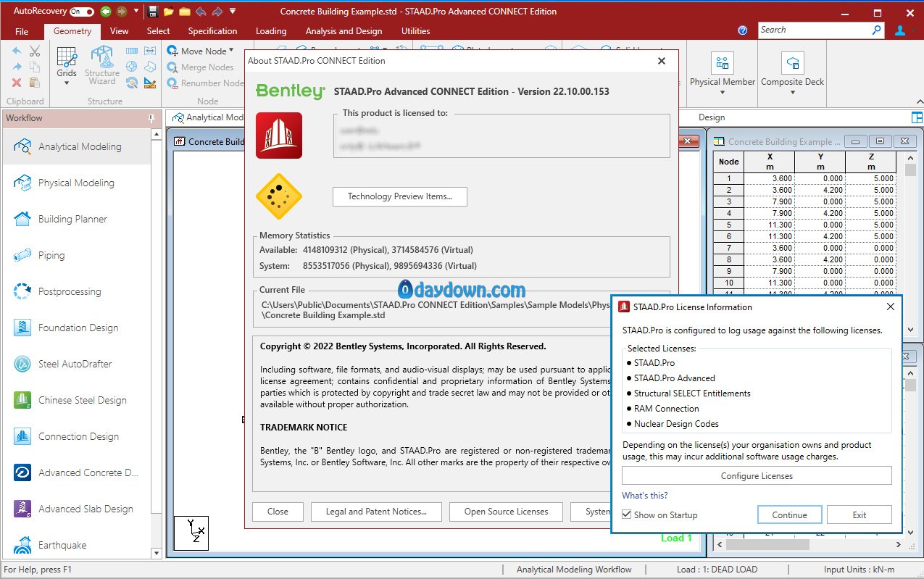Image resolution: width=924 pixels, height=579 pixels.
Task: Open Postprocessing workflow icon
Action: [22, 291]
